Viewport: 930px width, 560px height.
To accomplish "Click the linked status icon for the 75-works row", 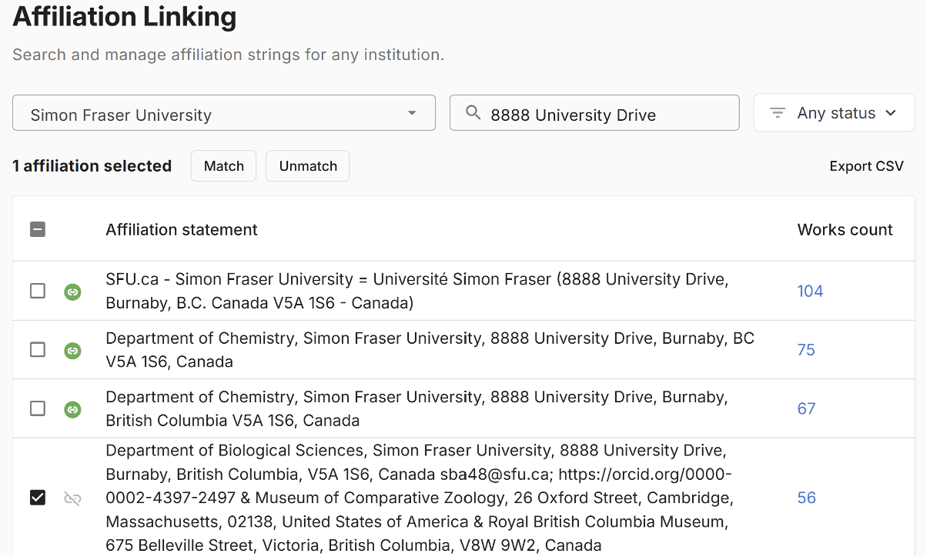I will click(72, 350).
